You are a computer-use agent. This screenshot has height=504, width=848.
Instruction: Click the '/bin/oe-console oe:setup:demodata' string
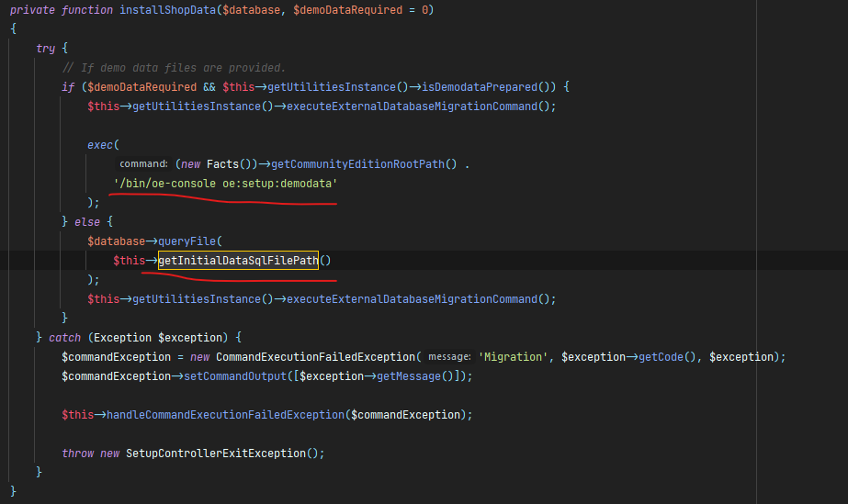click(x=226, y=184)
